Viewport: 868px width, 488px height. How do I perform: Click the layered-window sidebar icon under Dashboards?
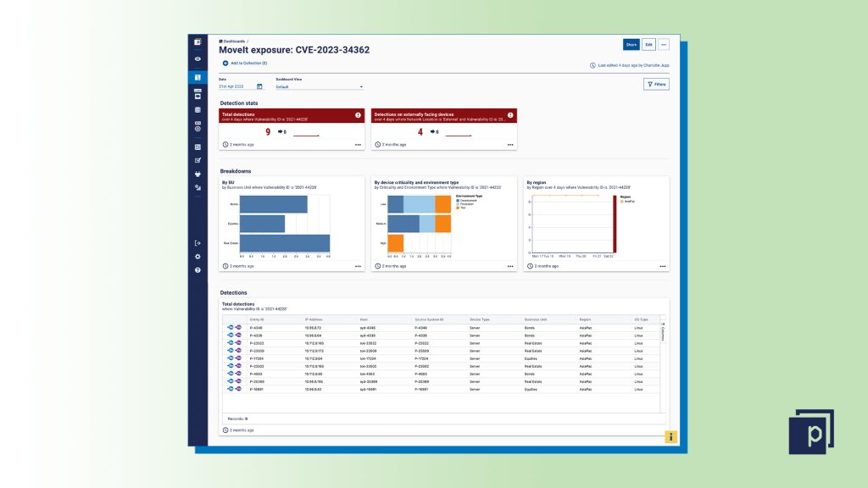[198, 94]
